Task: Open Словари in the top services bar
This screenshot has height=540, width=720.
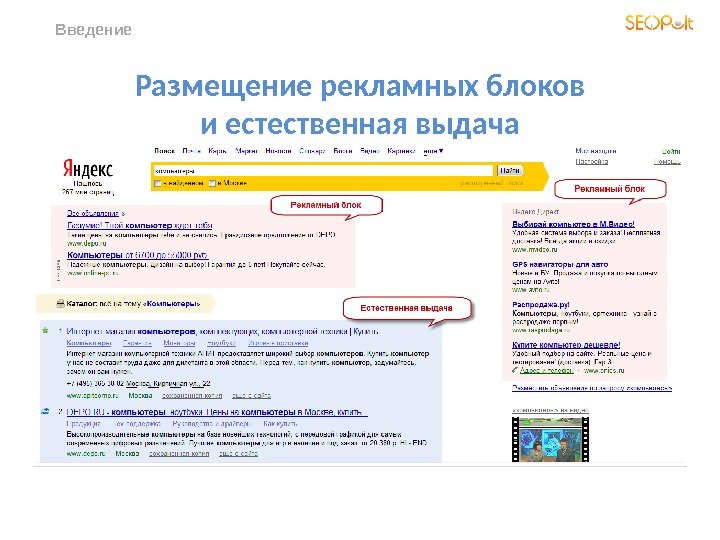Action: click(x=312, y=151)
